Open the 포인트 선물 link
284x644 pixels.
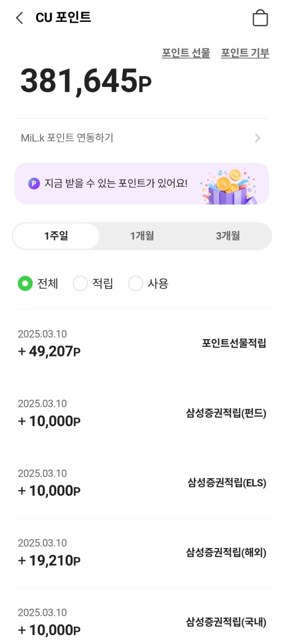[x=186, y=53]
